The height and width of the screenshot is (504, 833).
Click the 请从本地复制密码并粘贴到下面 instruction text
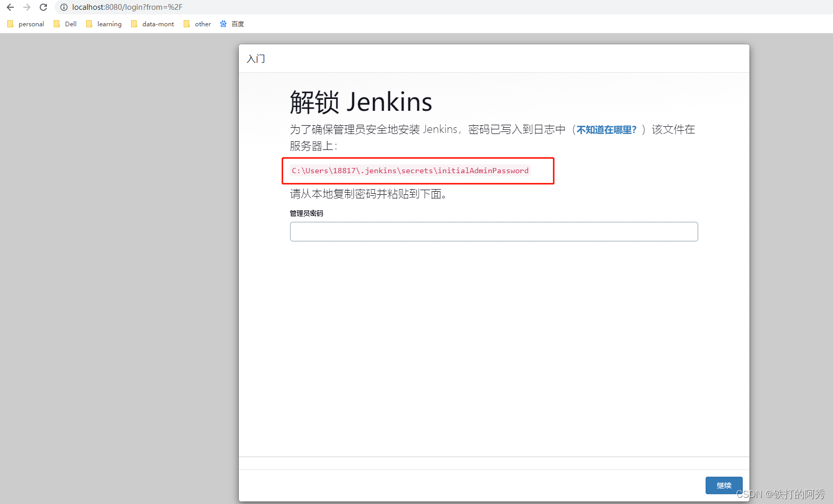(x=368, y=194)
